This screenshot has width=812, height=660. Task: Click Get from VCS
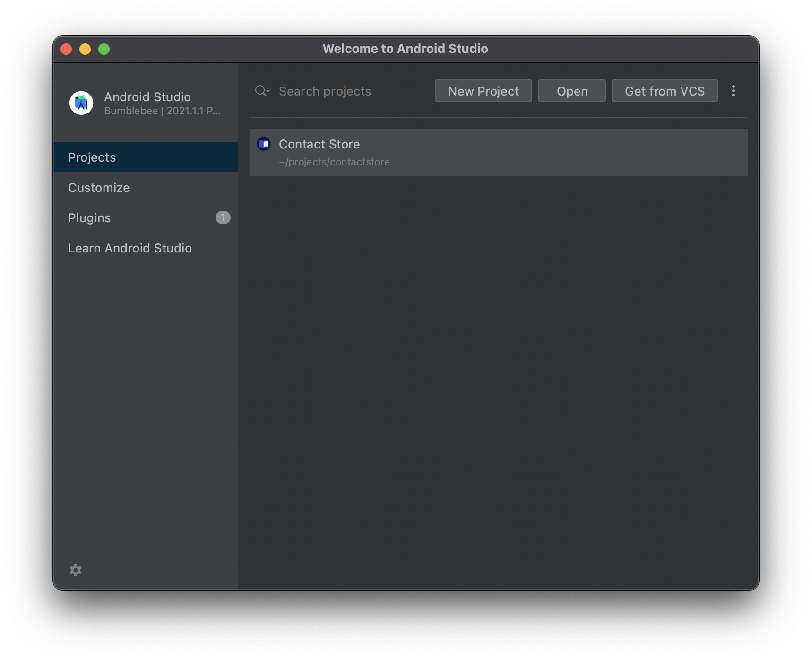pos(665,91)
